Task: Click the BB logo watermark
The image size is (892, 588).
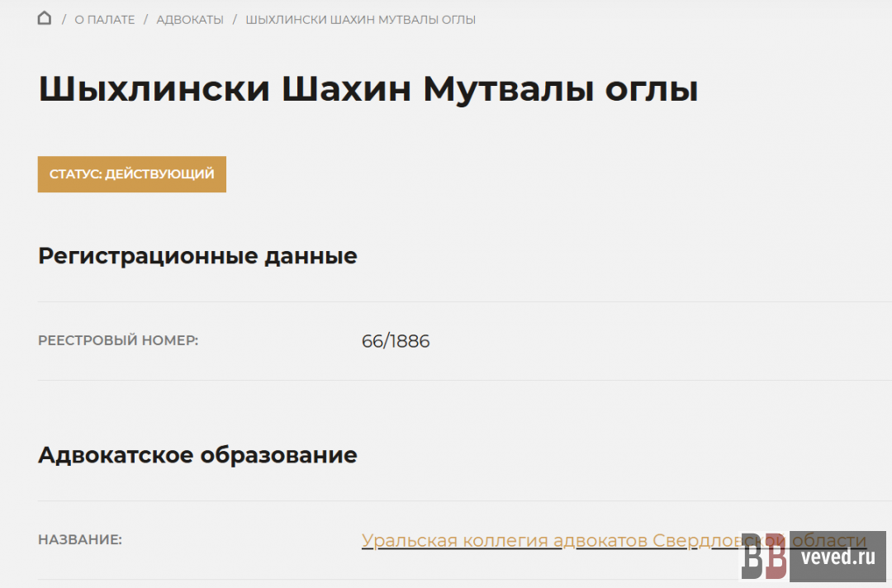Action: tap(763, 558)
